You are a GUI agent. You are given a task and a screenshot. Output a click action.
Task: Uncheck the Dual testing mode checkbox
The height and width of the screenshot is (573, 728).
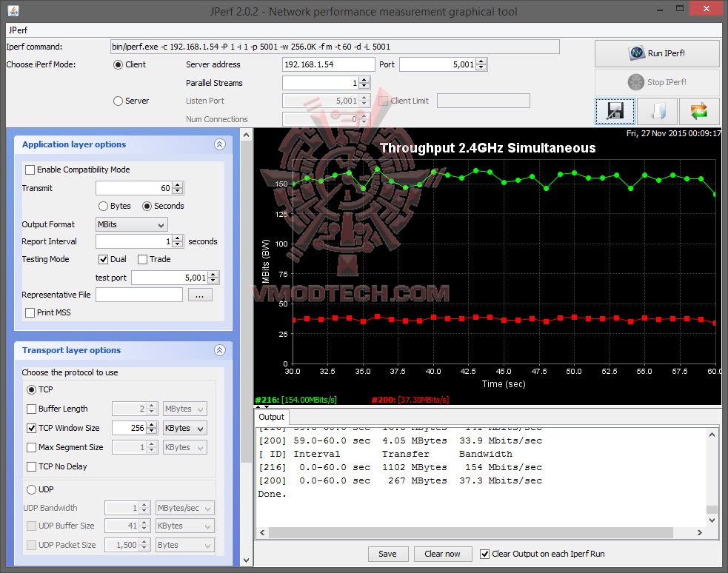[104, 259]
